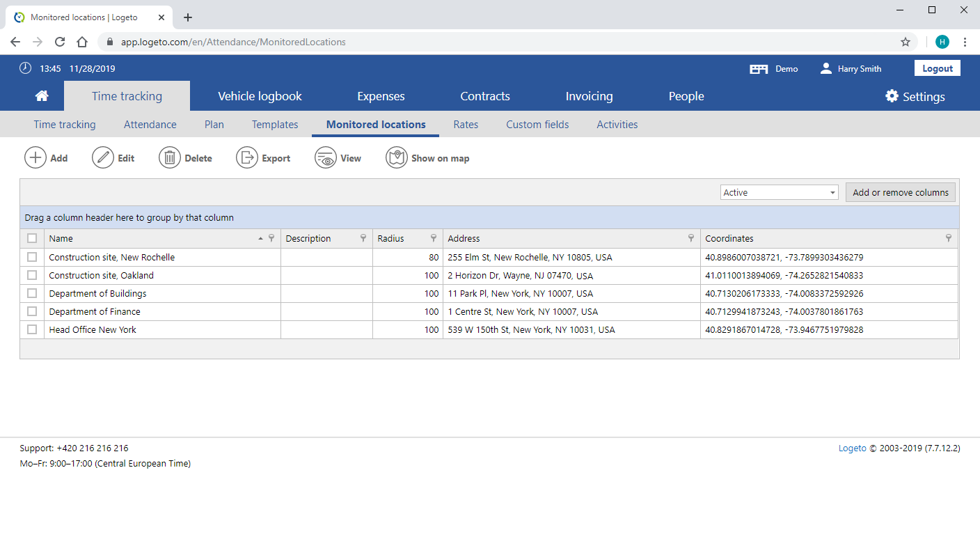The image size is (980, 555).
Task: Click the clock icon beside the time
Action: [x=26, y=68]
